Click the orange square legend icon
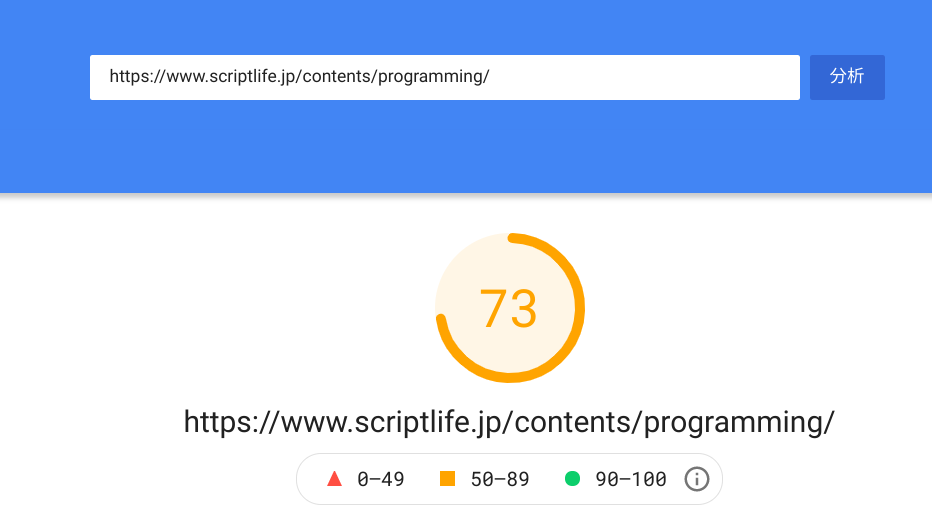932x532 pixels. coord(447,479)
